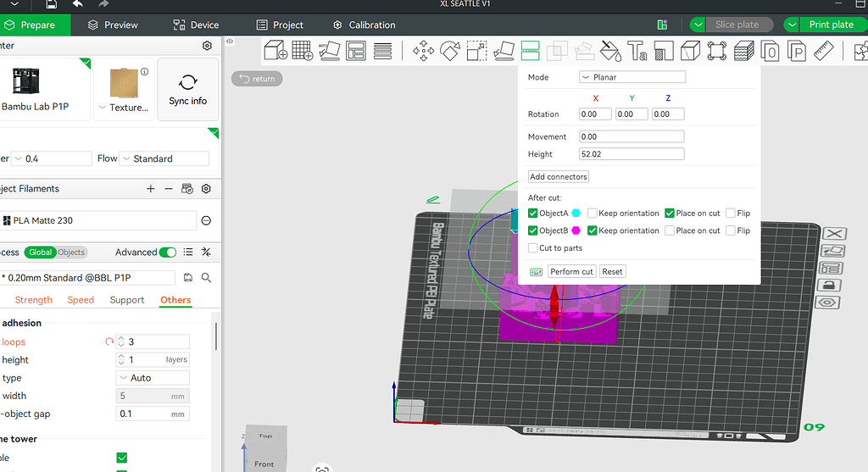Image resolution: width=868 pixels, height=472 pixels.
Task: Open the nozzle 0.4 dropdown
Action: coord(52,158)
